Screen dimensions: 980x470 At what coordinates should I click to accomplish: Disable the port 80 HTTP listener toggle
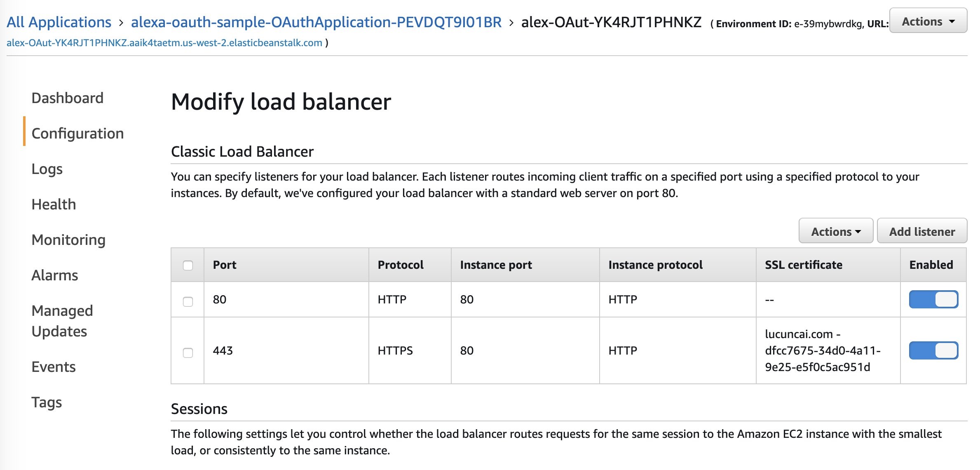pyautogui.click(x=933, y=299)
